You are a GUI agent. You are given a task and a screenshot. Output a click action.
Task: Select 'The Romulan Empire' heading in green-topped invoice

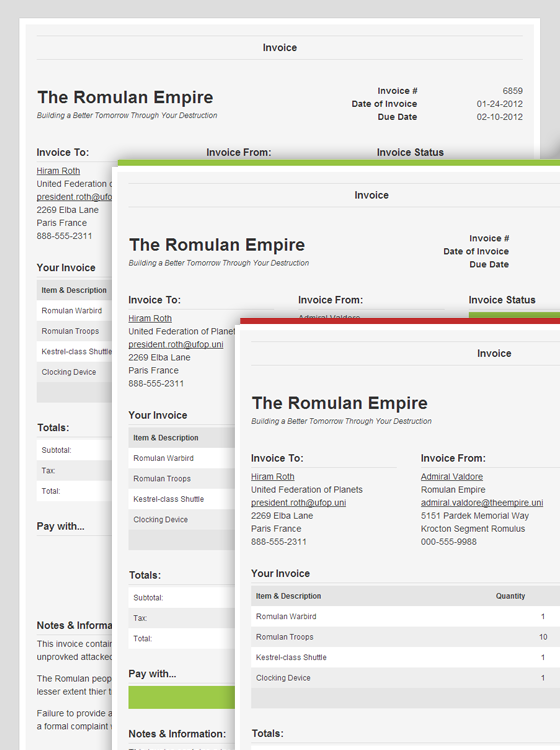217,245
